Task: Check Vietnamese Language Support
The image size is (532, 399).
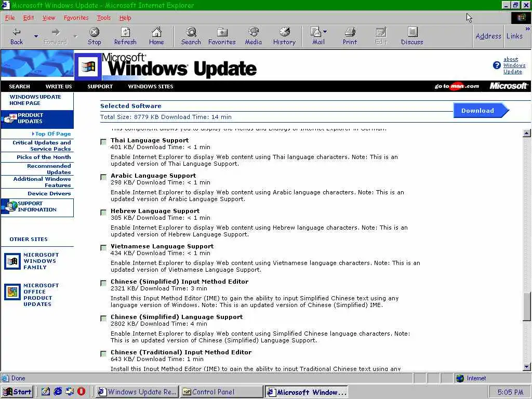Action: 103,248
